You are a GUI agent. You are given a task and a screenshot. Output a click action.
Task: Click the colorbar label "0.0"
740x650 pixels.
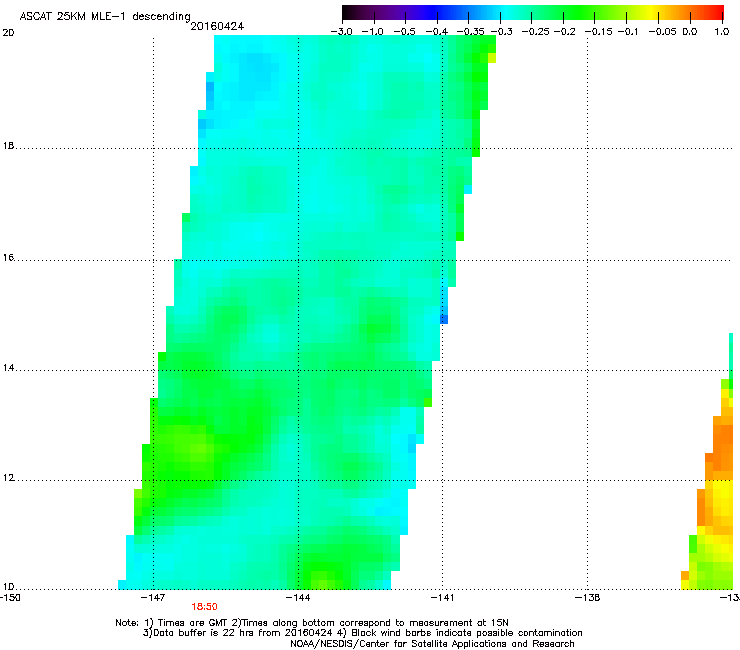[x=690, y=32]
